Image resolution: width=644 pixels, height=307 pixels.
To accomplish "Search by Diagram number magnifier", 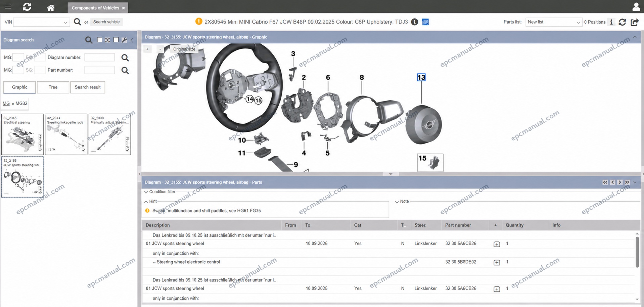I will pyautogui.click(x=125, y=57).
